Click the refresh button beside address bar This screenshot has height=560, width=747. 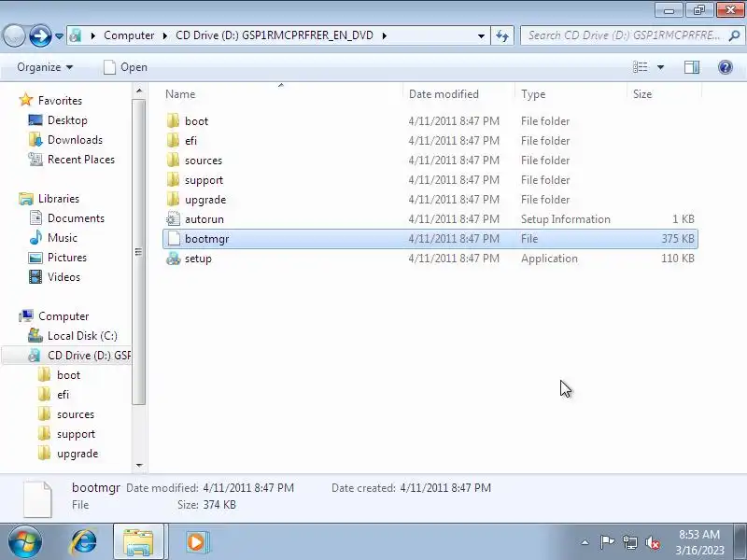coord(502,35)
